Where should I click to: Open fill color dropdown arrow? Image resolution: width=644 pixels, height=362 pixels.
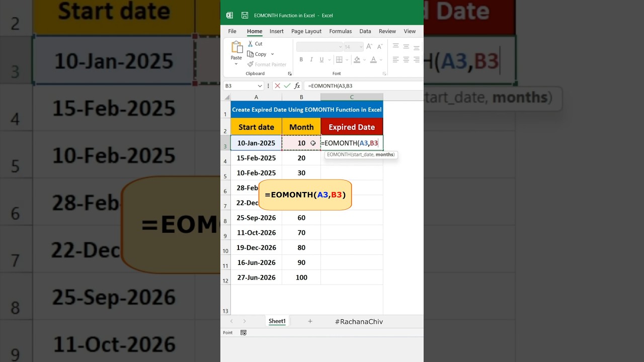tap(364, 60)
